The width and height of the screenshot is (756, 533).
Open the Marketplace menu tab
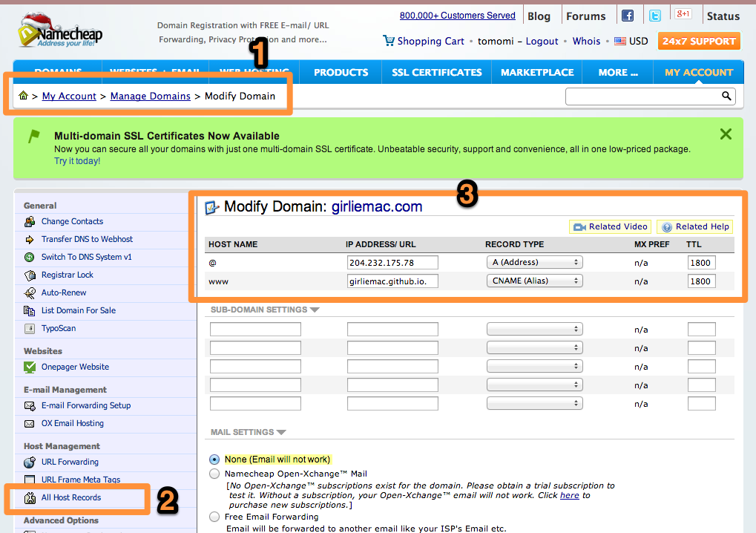[536, 72]
